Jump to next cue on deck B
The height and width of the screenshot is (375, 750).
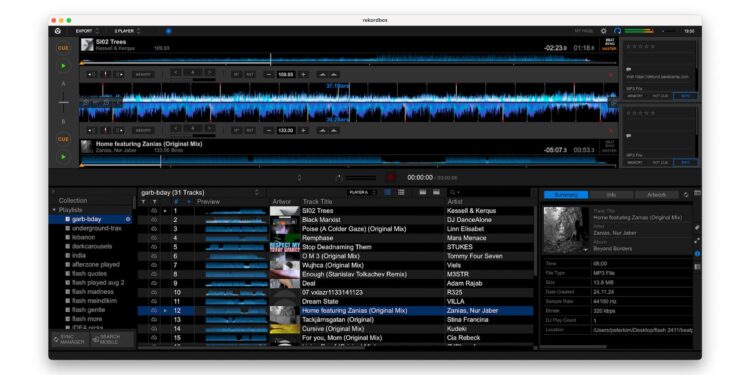(120, 130)
